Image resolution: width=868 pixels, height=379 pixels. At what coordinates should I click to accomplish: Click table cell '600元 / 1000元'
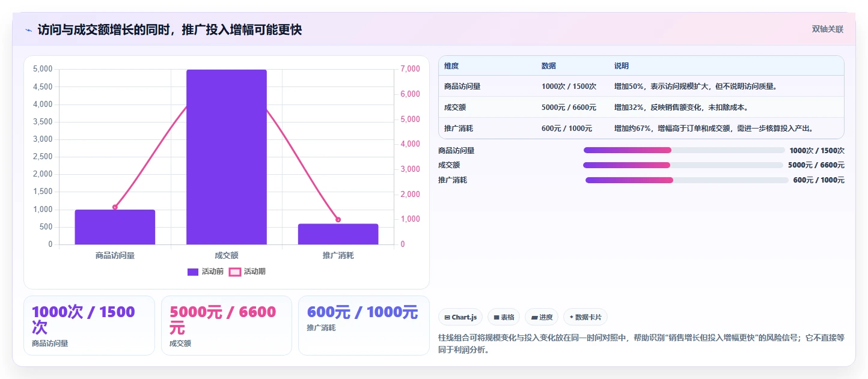pyautogui.click(x=567, y=129)
